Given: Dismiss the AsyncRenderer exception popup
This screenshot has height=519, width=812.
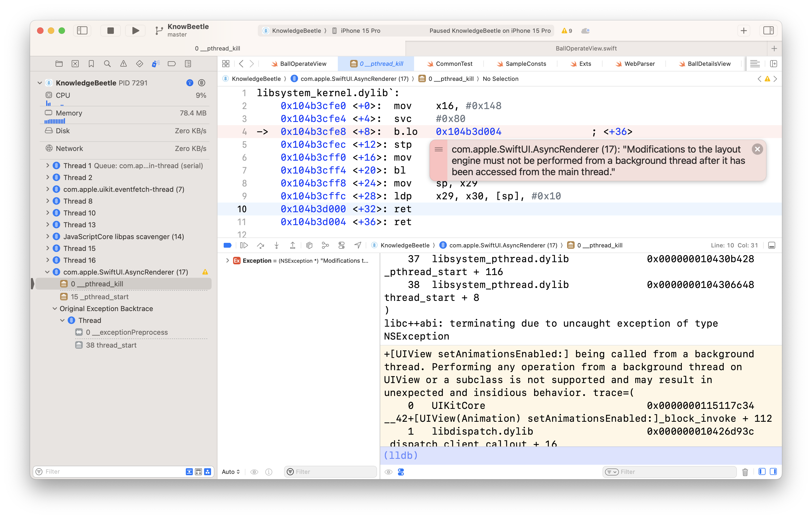Looking at the screenshot, I should [x=757, y=149].
